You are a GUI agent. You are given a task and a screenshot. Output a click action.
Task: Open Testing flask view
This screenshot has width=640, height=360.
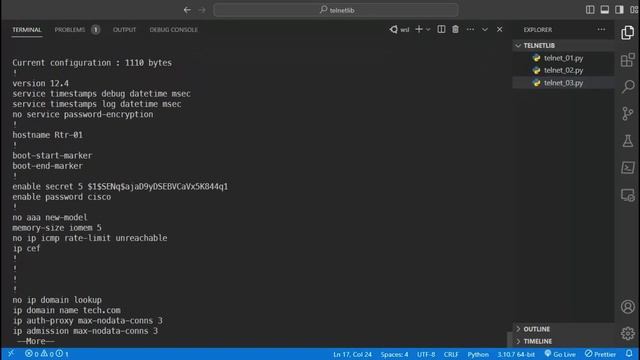627,140
